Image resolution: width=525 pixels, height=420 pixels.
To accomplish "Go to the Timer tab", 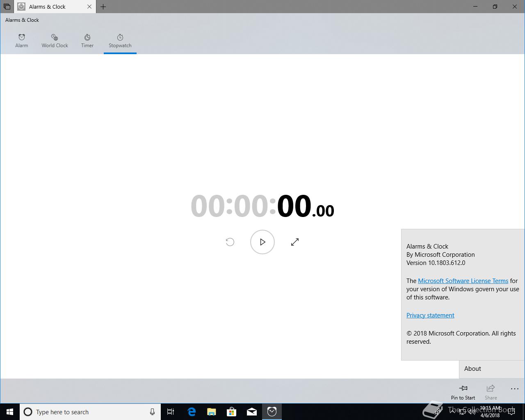I will pos(87,41).
